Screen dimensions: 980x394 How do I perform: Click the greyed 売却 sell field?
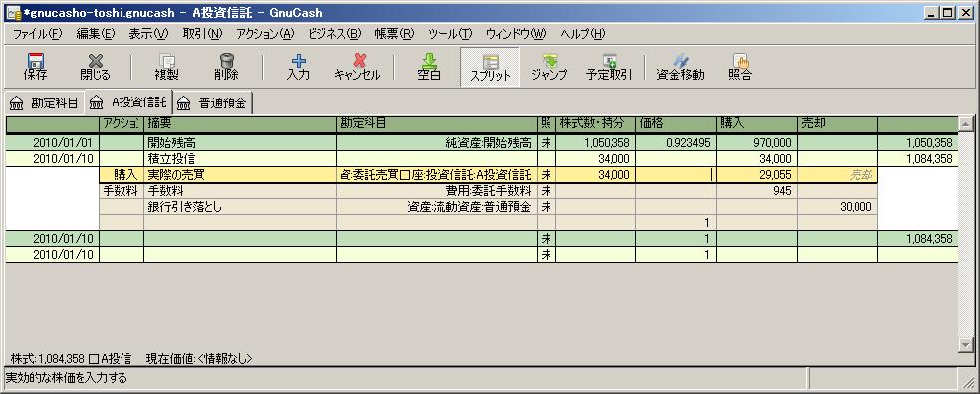pyautogui.click(x=837, y=175)
